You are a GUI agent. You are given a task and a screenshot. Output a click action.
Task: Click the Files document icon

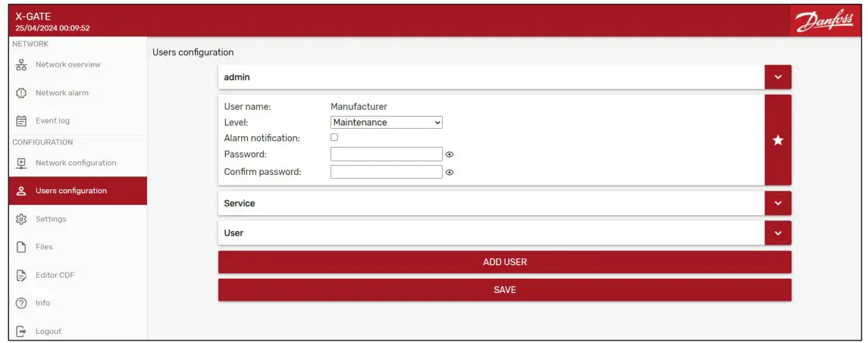[x=21, y=248]
